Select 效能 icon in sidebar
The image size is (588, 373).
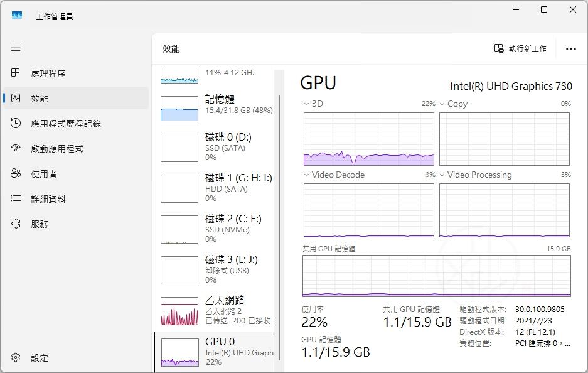coord(16,99)
